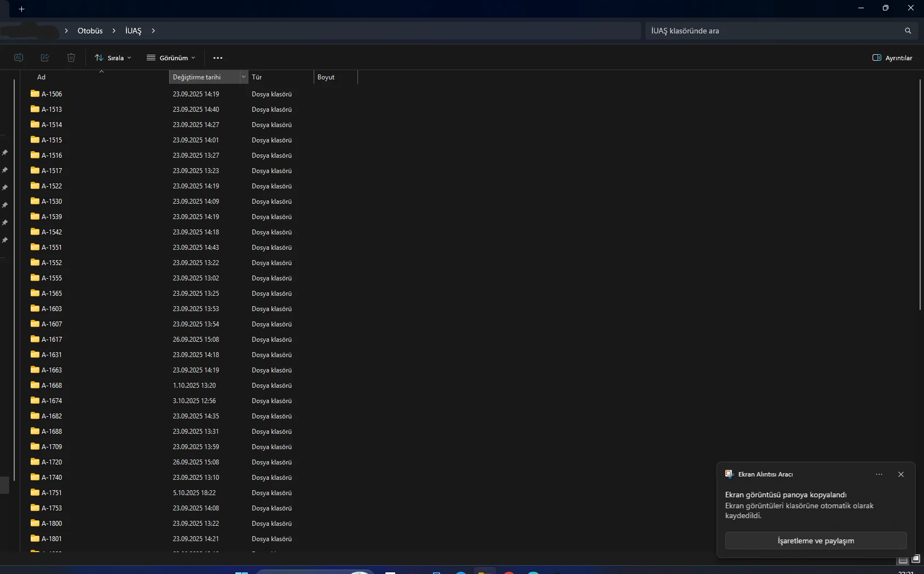Toggle the Ayrıntılar details pane

[x=892, y=58]
